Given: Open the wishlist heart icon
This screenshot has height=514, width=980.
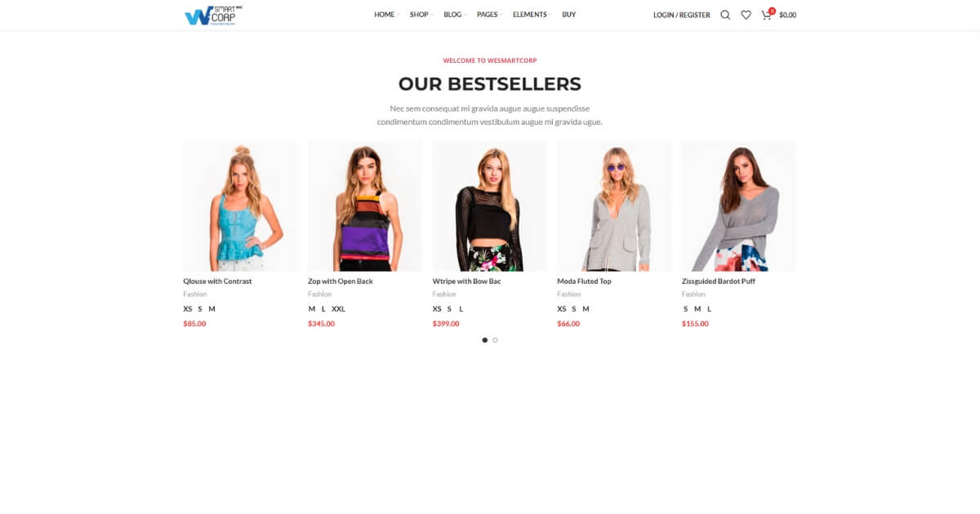Looking at the screenshot, I should click(746, 15).
